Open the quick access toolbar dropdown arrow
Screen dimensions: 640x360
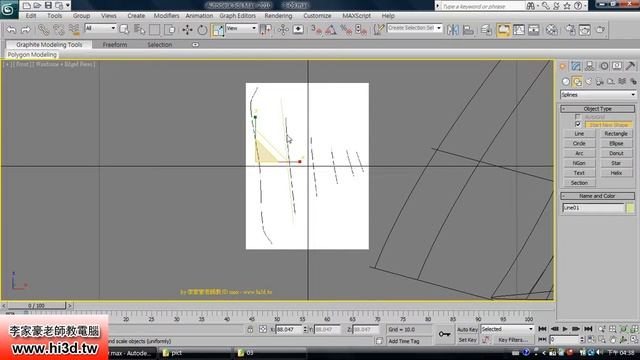tap(68, 5)
